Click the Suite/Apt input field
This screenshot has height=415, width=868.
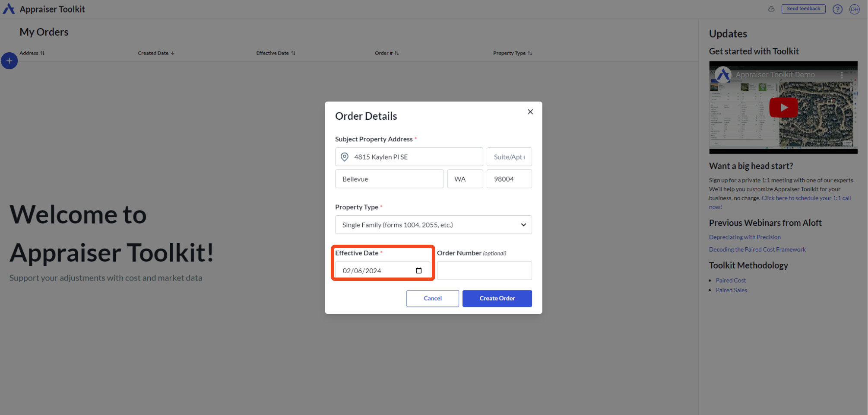pos(509,157)
